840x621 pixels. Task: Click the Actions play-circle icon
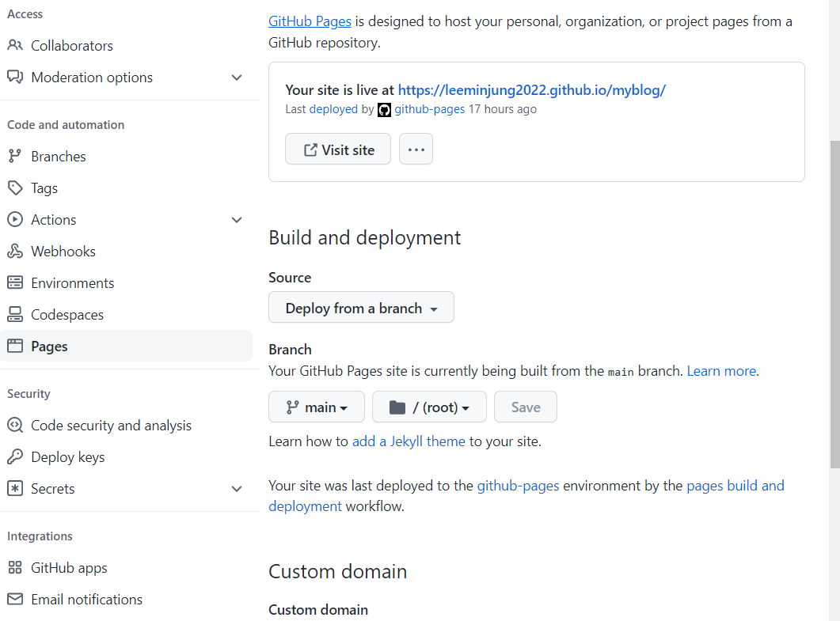point(15,219)
